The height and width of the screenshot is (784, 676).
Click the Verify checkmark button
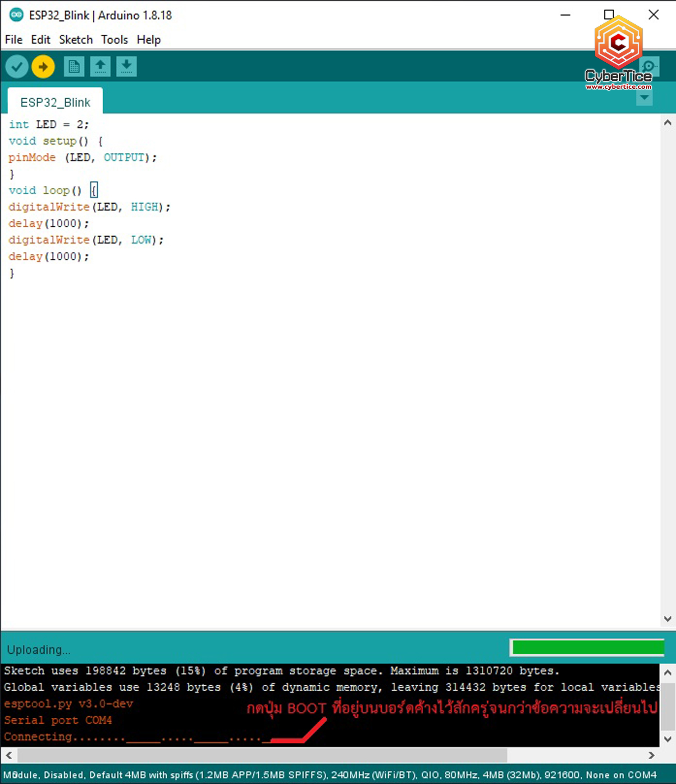17,67
